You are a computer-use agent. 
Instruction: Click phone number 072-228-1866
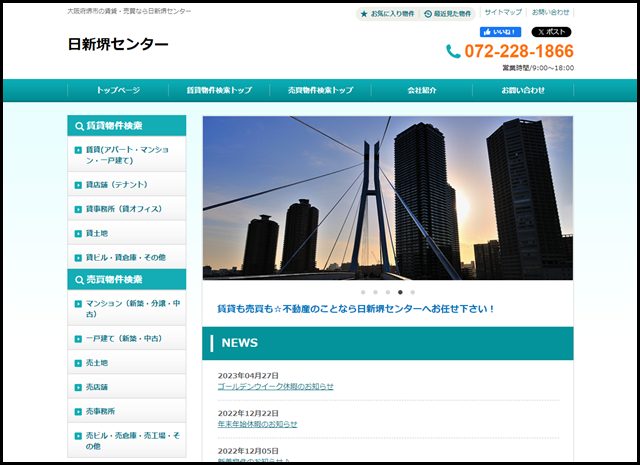519,51
